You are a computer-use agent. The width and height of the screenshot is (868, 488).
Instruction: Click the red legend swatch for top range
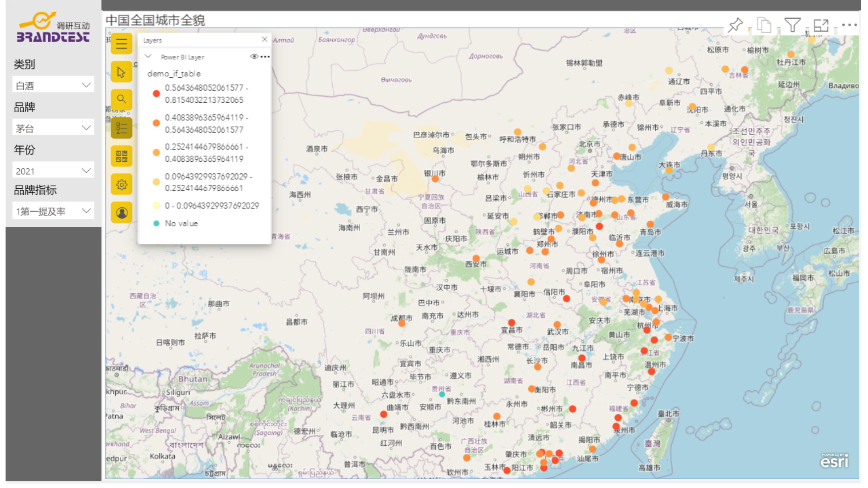(156, 94)
